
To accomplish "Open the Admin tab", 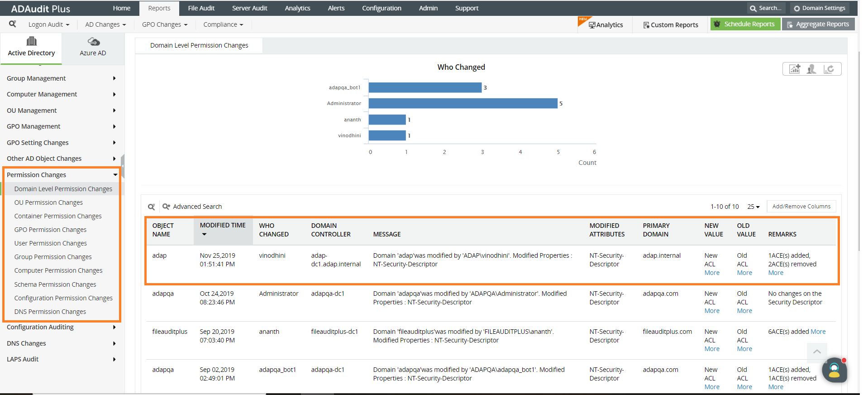I will [x=429, y=8].
